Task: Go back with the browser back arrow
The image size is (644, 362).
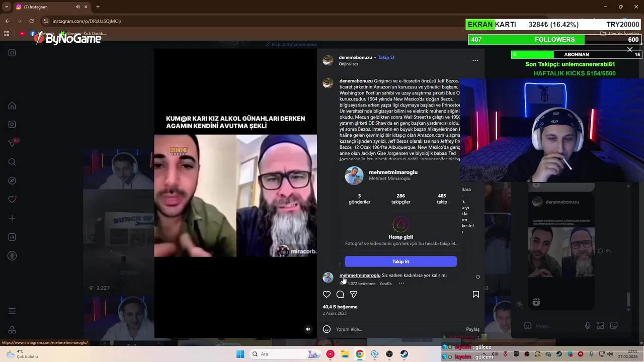Action: point(7,21)
